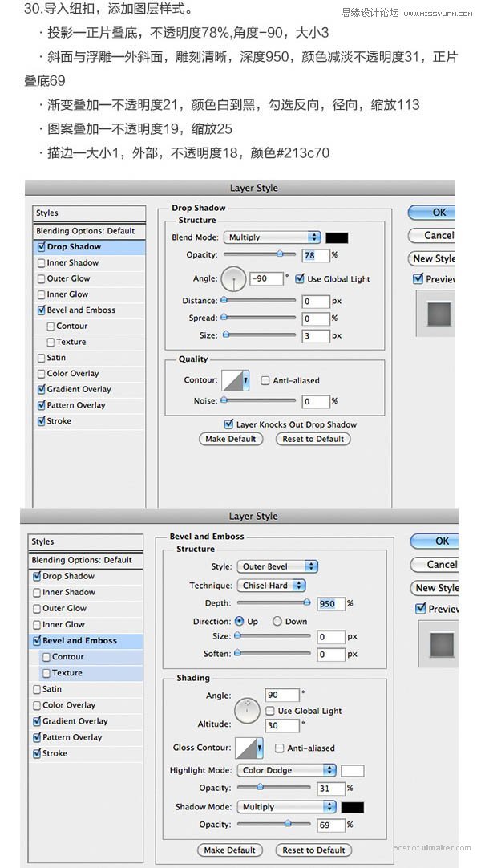Toggle Satin checkbox in the upper dialog
The width and height of the screenshot is (481, 868).
click(x=42, y=358)
